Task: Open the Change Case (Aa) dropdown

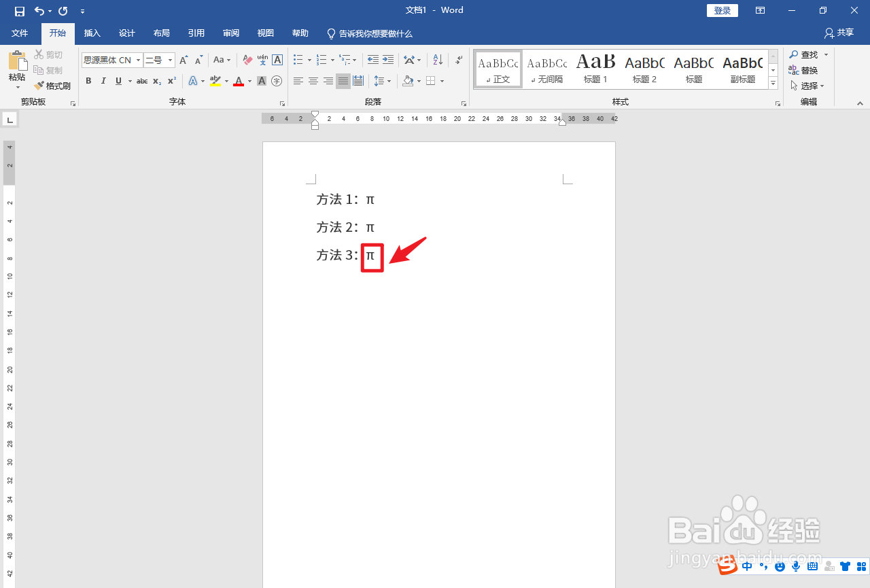Action: tap(222, 60)
